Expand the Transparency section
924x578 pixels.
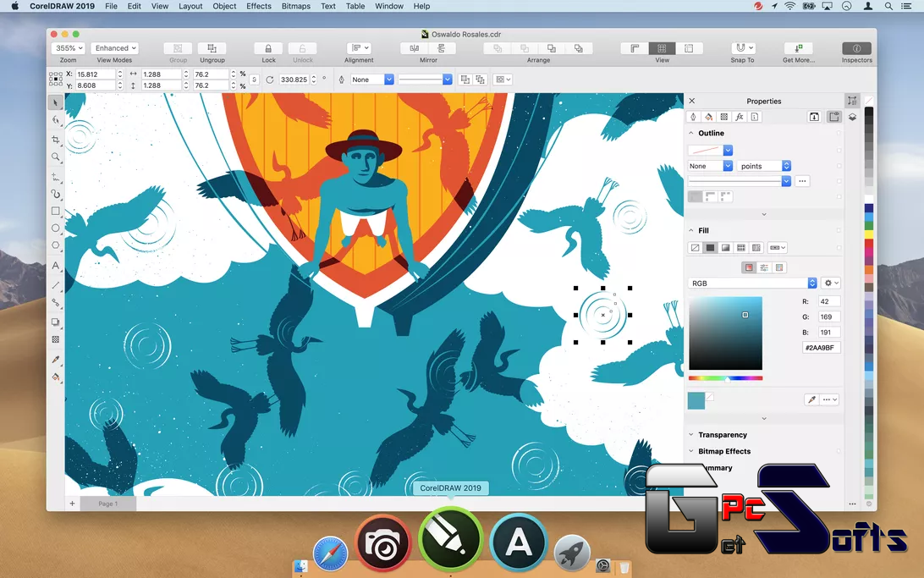(x=691, y=435)
